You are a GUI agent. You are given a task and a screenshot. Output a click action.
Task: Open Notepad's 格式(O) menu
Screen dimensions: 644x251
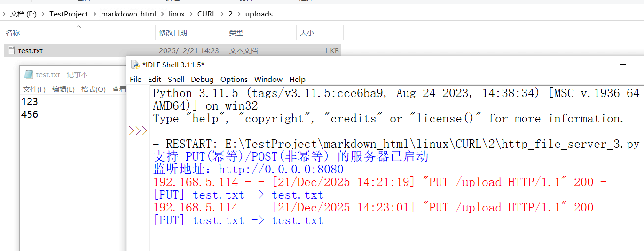pyautogui.click(x=93, y=89)
